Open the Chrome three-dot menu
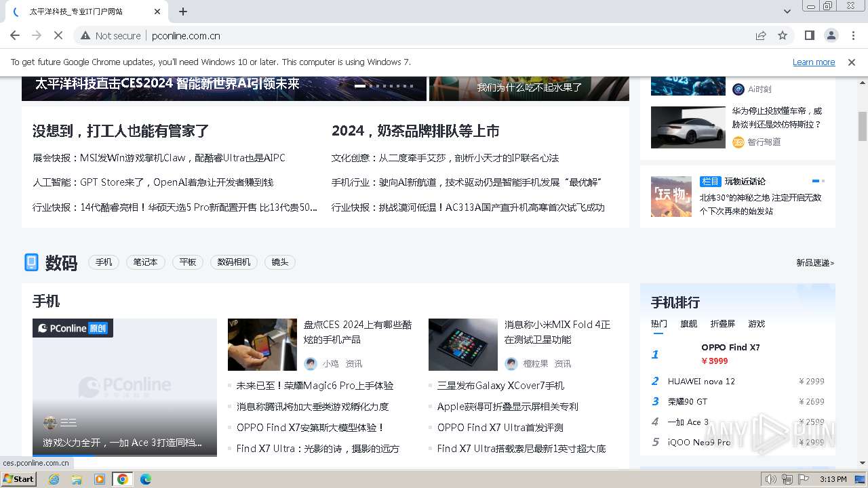Viewport: 868px width, 488px height. click(853, 35)
